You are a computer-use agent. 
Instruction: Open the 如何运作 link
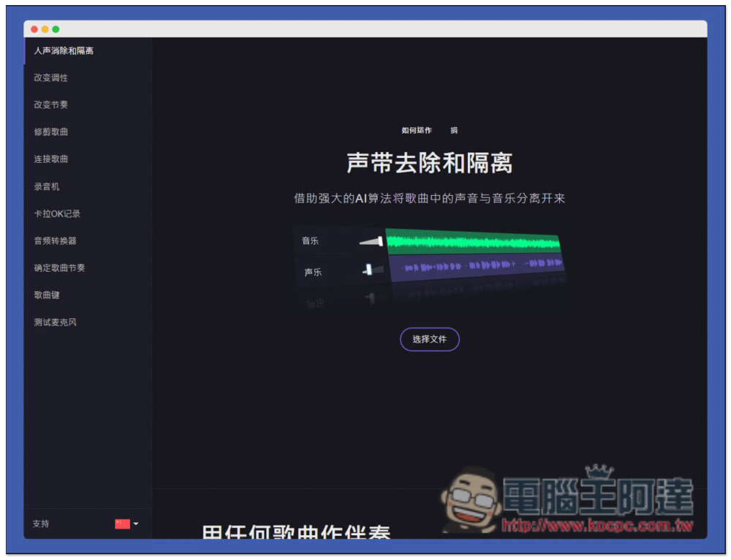pyautogui.click(x=417, y=130)
